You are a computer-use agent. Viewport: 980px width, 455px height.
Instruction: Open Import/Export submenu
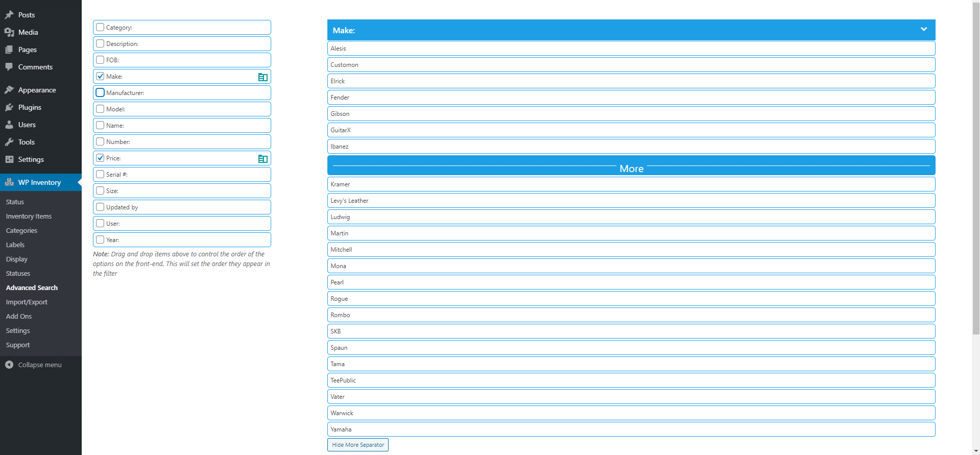click(27, 302)
